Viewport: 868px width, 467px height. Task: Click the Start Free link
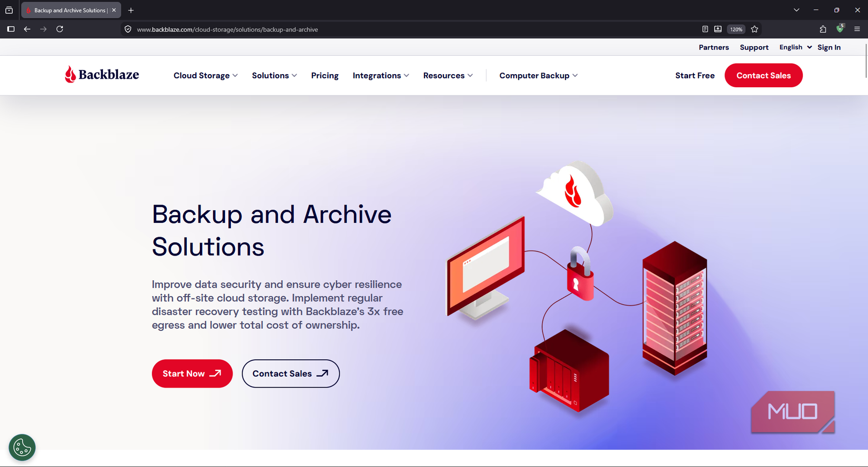pos(695,75)
